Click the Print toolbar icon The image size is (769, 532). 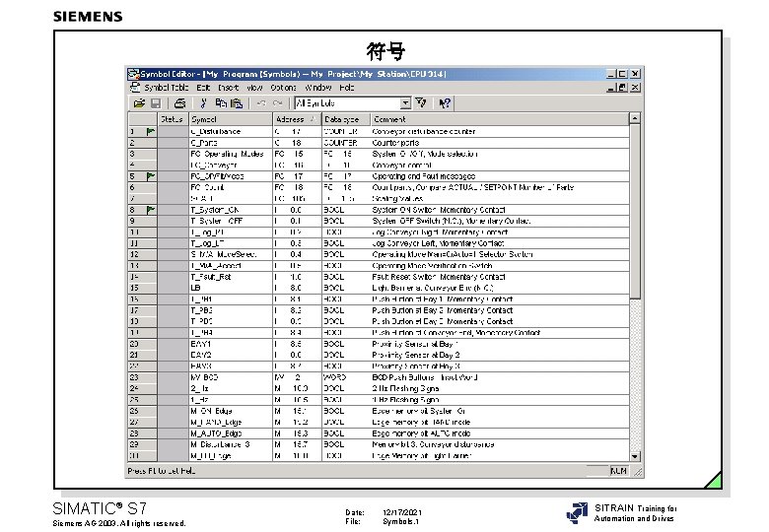pyautogui.click(x=180, y=103)
